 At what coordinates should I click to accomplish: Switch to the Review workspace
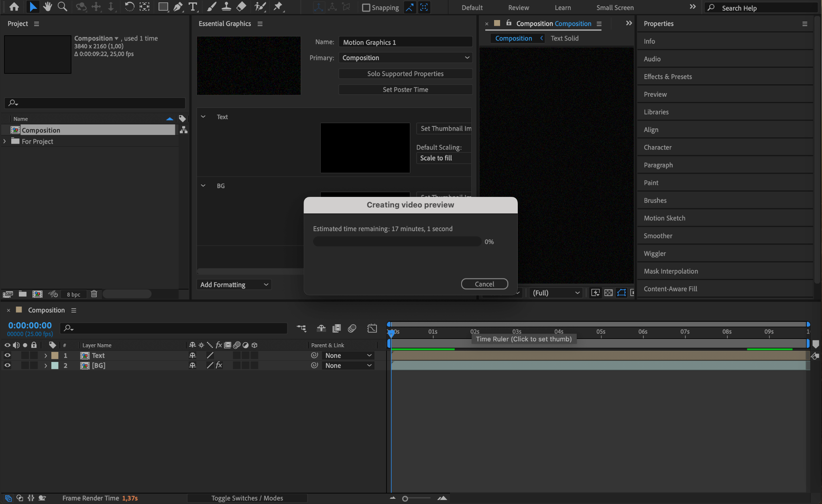click(518, 8)
